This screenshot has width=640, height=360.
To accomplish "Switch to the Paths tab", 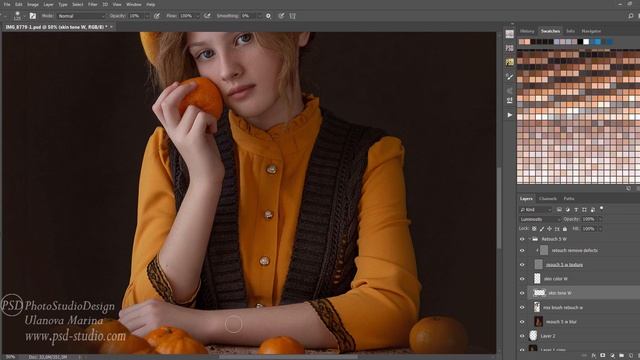I will (x=569, y=199).
